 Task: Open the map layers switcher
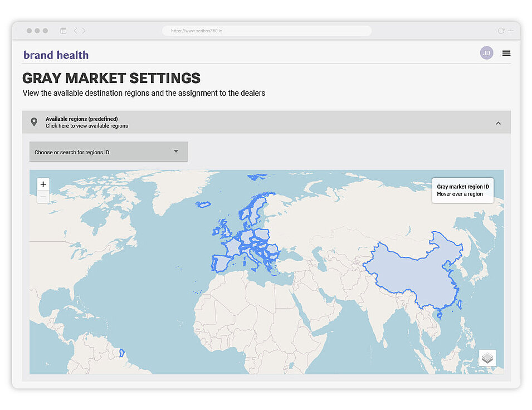point(487,358)
